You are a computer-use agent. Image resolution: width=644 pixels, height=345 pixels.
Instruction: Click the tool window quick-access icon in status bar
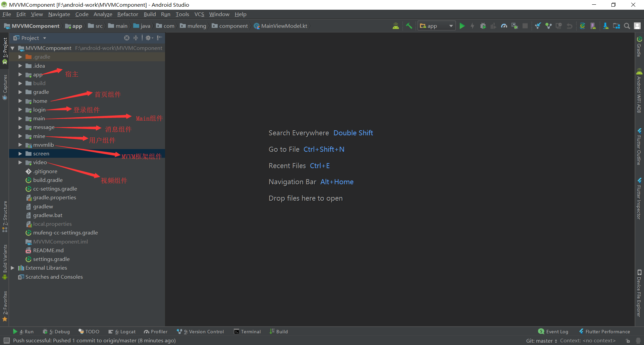pos(6,341)
